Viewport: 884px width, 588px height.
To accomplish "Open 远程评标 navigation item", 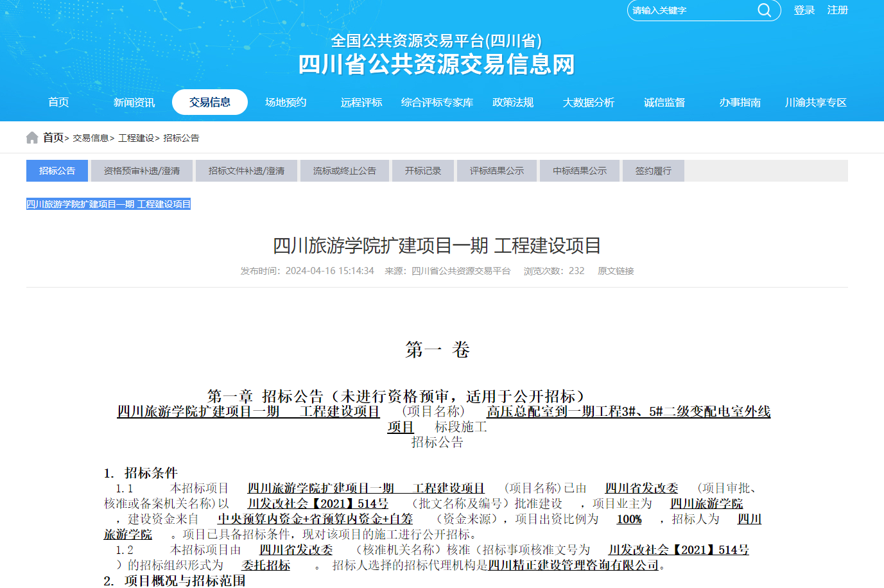I will (361, 103).
